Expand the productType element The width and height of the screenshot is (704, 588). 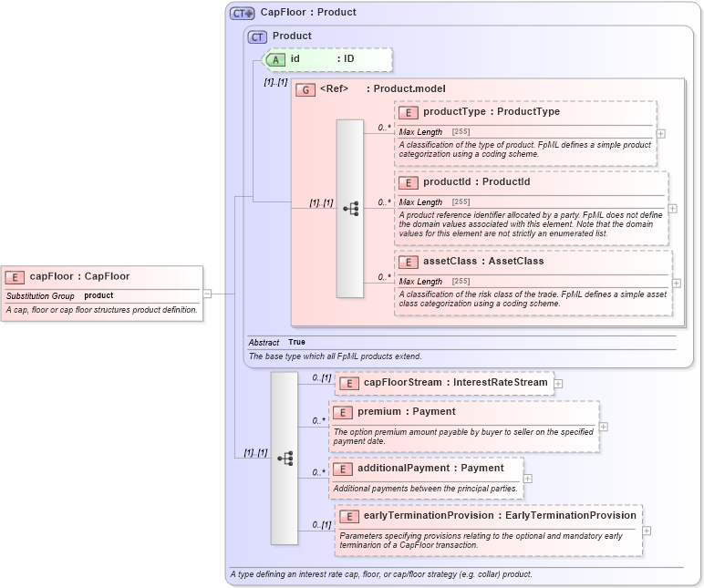coord(661,134)
